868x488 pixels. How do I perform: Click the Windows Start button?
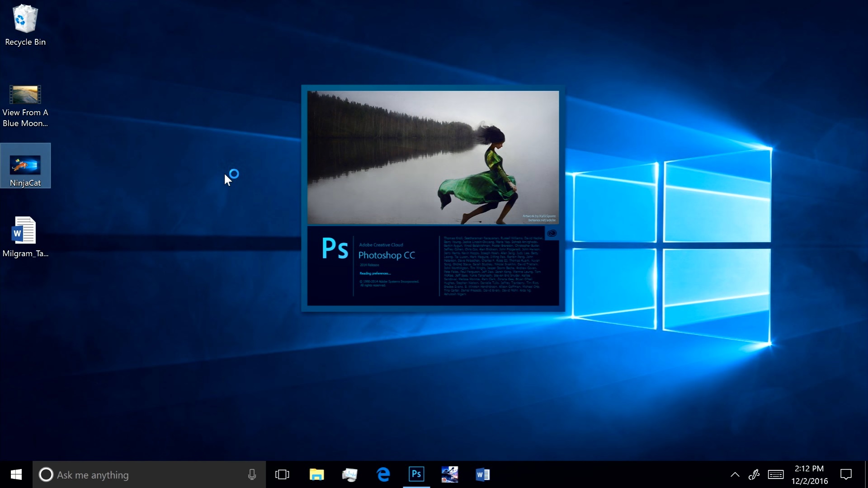coord(16,475)
